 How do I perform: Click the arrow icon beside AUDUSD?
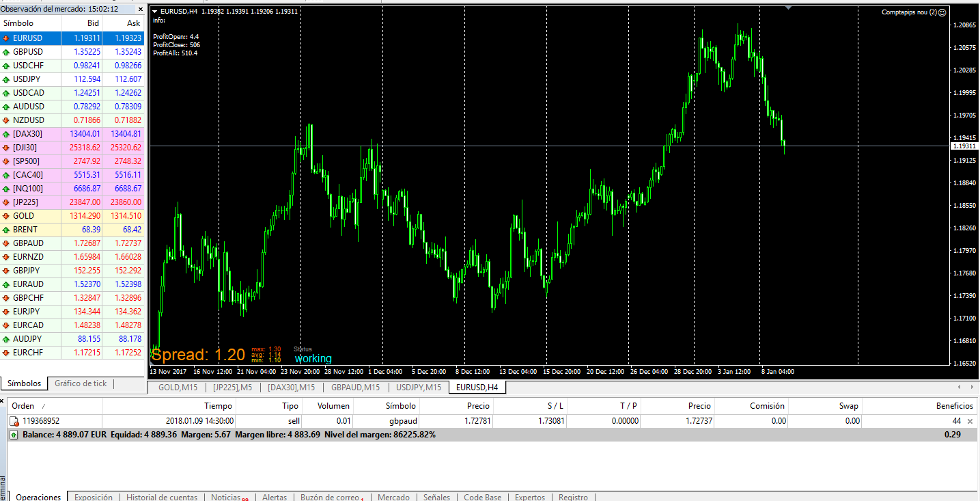coord(6,107)
